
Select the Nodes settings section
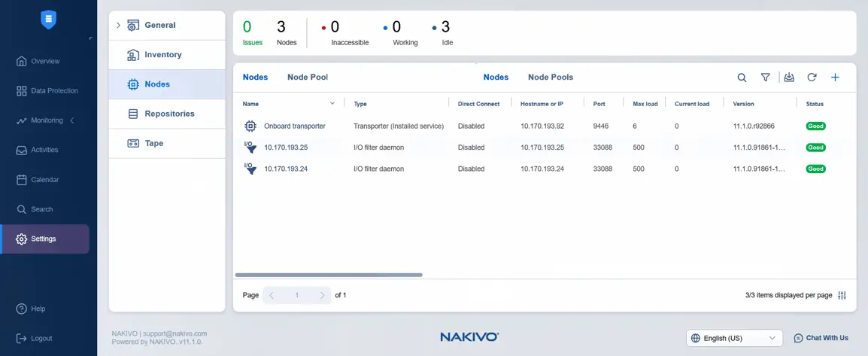pos(167,84)
